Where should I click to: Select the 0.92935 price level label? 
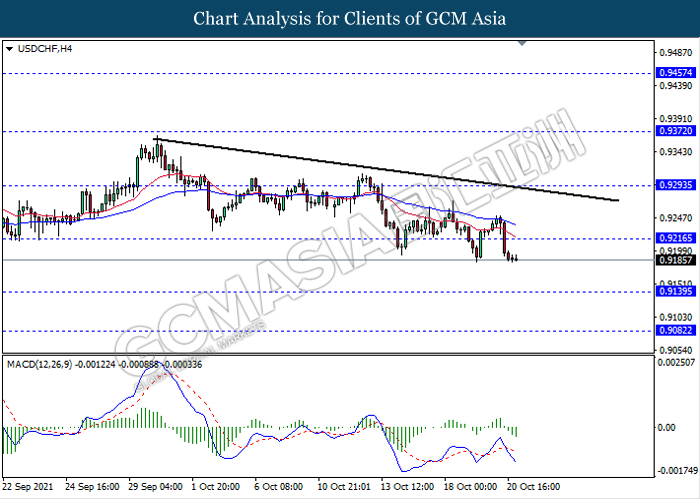(676, 185)
